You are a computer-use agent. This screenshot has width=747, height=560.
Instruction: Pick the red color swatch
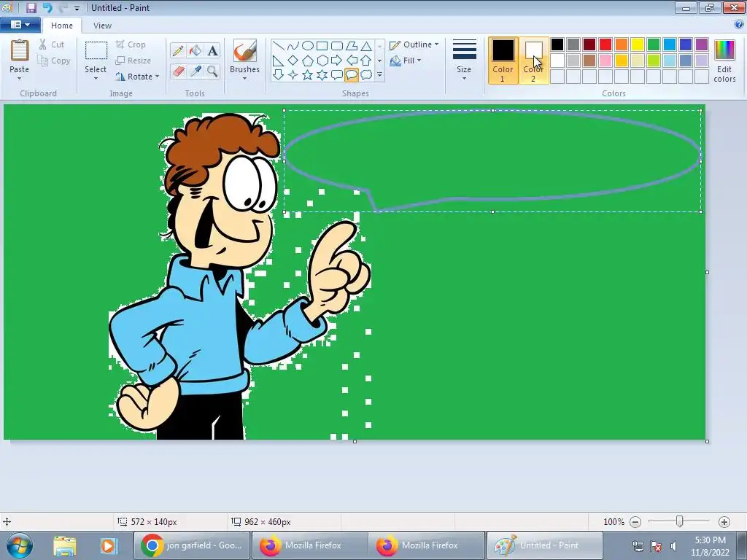(605, 44)
